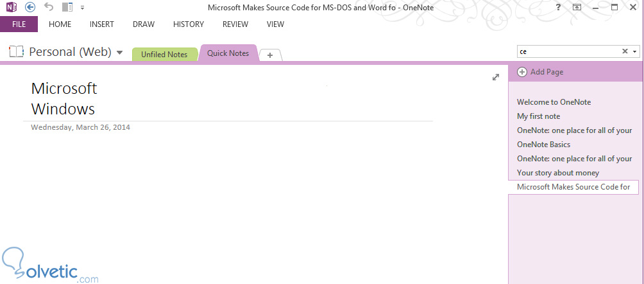Open the FILE menu
This screenshot has height=284, width=644.
[x=19, y=24]
